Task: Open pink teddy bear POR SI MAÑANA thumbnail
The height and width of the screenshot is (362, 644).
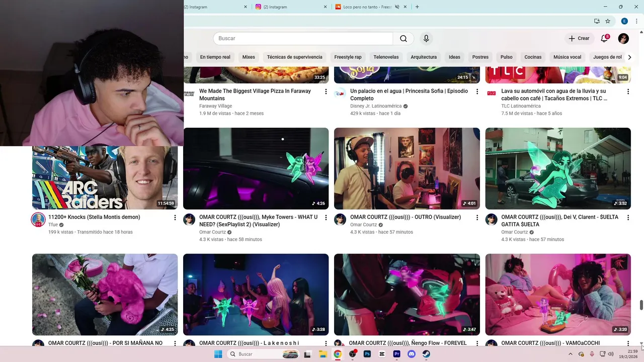Action: [x=105, y=294]
